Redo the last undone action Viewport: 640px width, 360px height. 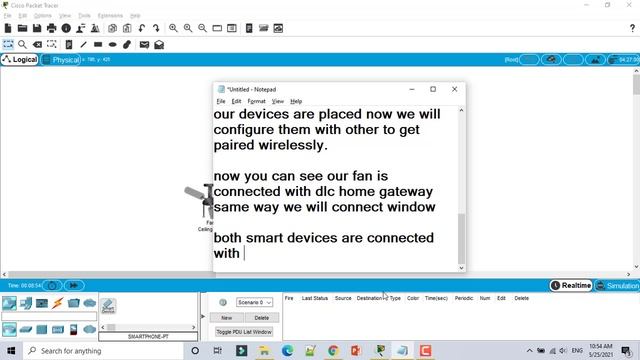tap(156, 28)
